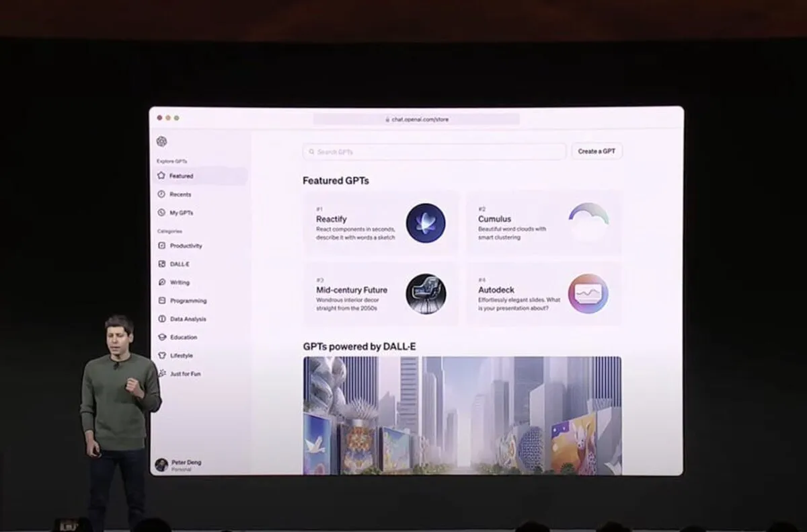
Task: Open Recents via its clock icon
Action: 161,194
